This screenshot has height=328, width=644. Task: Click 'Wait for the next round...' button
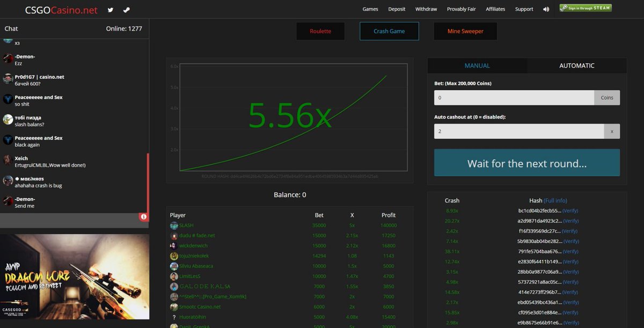pyautogui.click(x=527, y=163)
